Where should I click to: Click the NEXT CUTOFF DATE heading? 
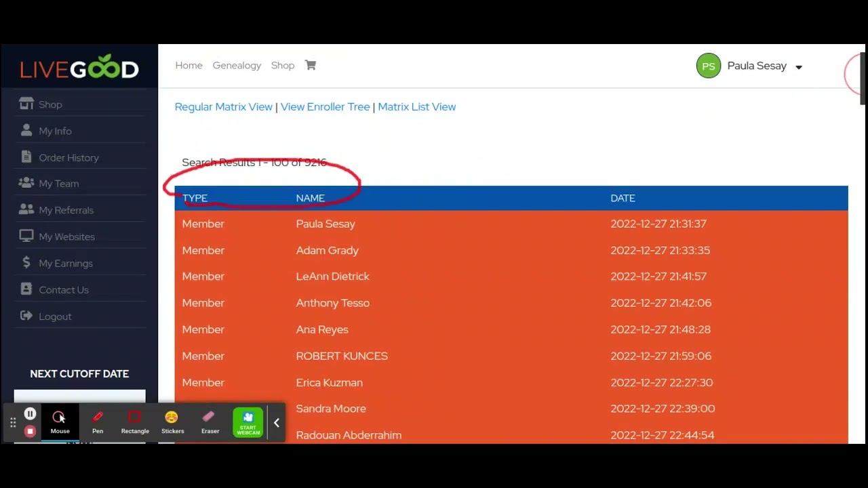tap(79, 373)
